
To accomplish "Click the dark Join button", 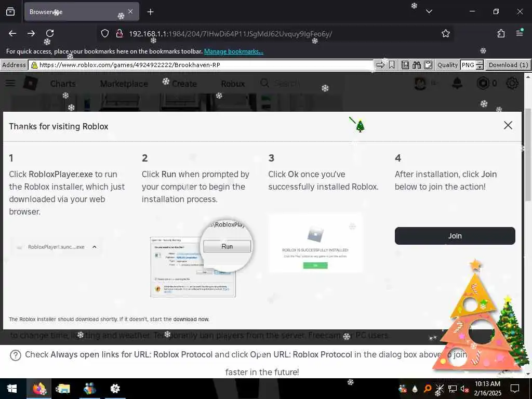I will click(x=455, y=236).
